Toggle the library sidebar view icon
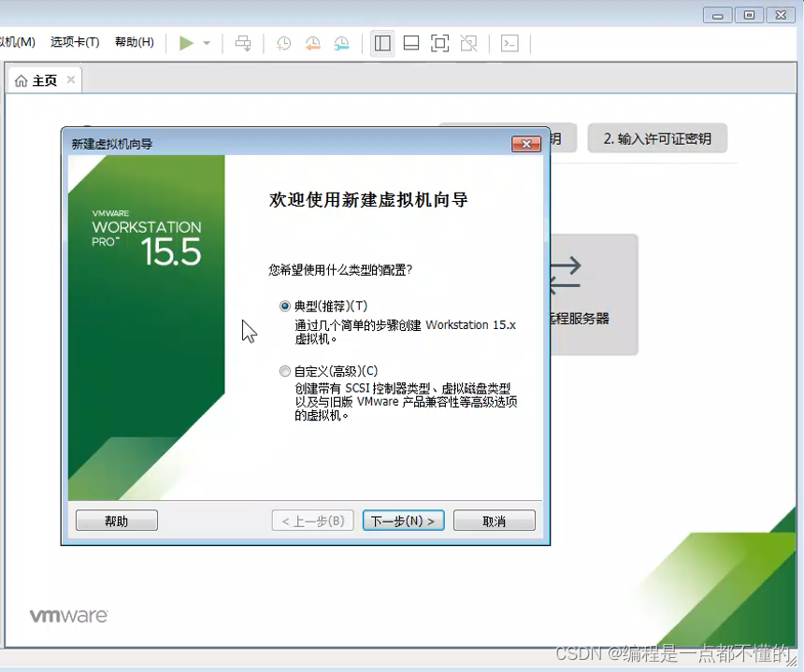This screenshot has width=804, height=672. (382, 43)
